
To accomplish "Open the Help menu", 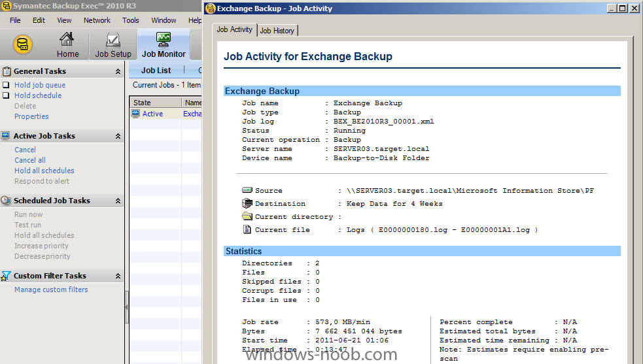I will (195, 20).
